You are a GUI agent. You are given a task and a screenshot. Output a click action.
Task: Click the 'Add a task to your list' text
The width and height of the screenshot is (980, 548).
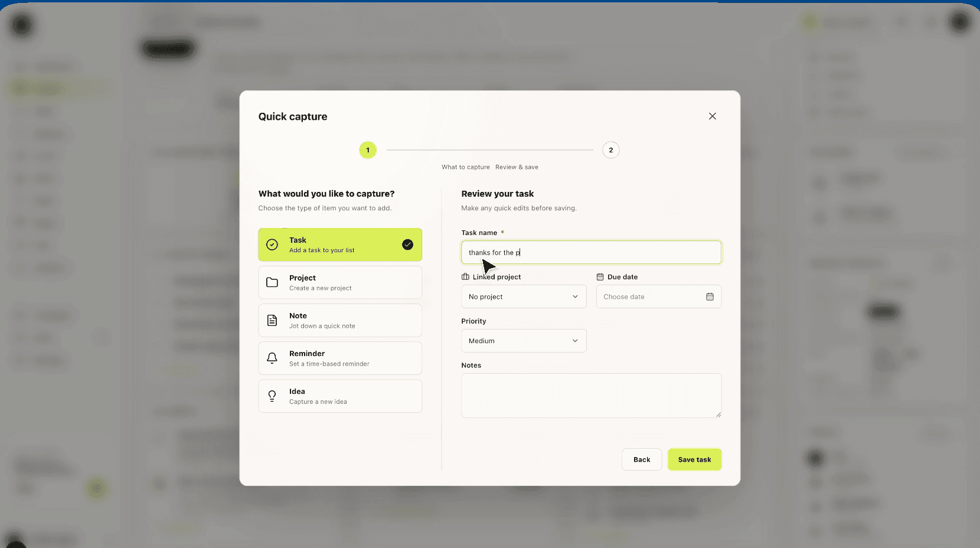pos(322,250)
